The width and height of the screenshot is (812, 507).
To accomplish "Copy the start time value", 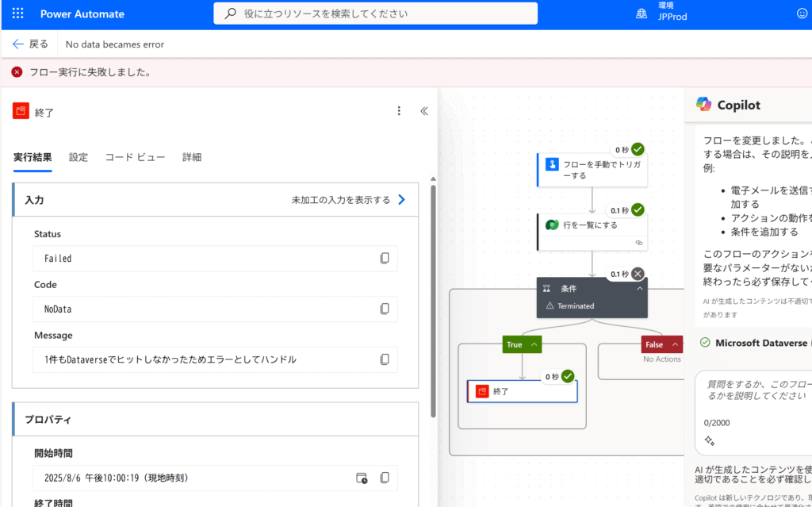I will [x=385, y=478].
